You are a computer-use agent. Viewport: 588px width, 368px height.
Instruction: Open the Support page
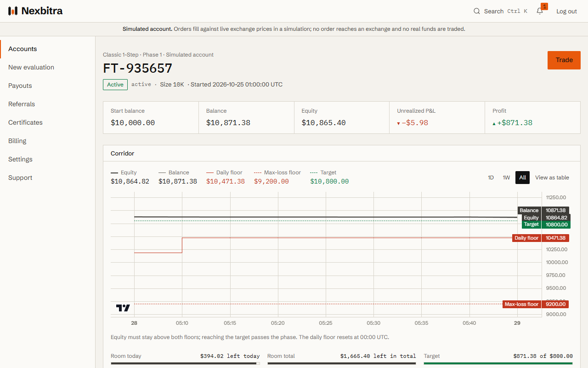(x=48, y=178)
